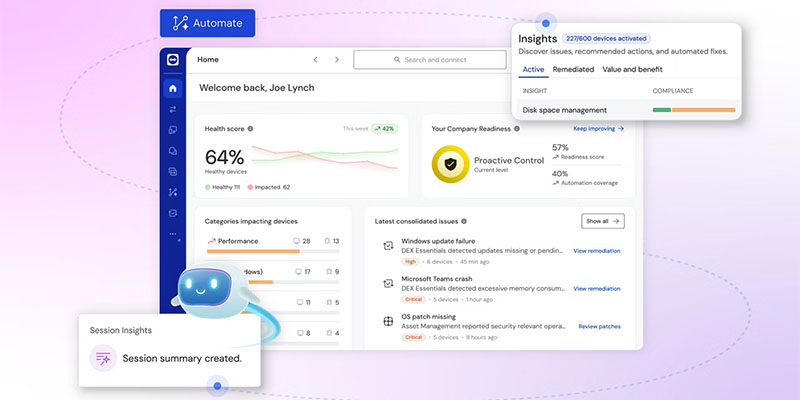This screenshot has width=800, height=400.
Task: Switch to the Remediated tab
Action: click(574, 69)
